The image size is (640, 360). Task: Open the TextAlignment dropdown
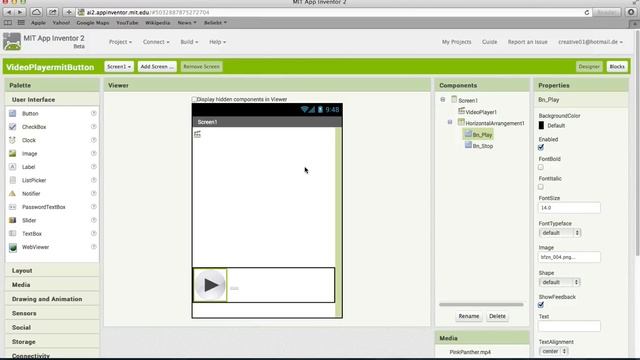point(553,351)
